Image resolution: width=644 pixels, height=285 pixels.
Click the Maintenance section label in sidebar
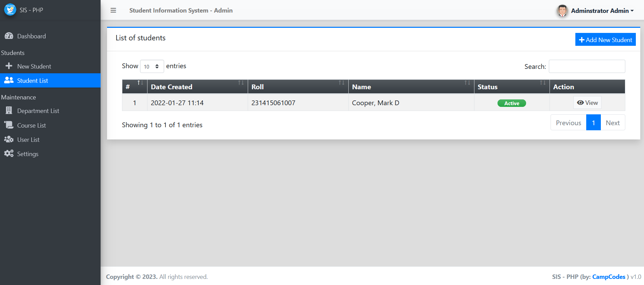click(x=18, y=97)
